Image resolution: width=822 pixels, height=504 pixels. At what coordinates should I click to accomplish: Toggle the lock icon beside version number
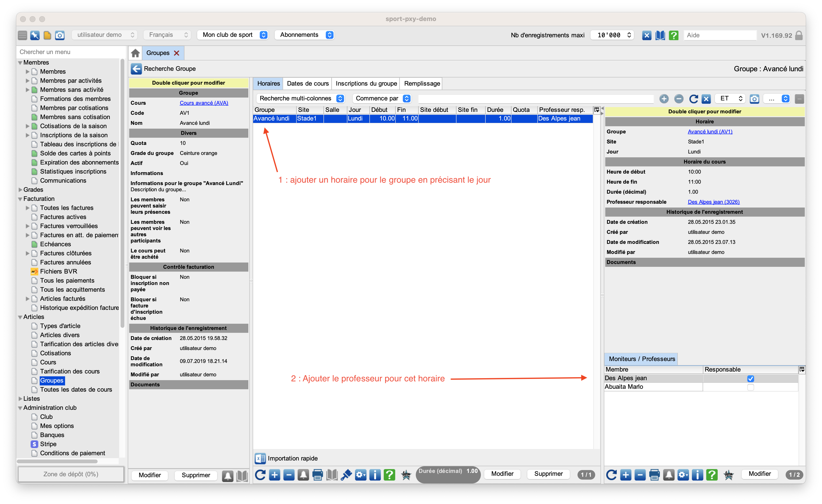799,35
